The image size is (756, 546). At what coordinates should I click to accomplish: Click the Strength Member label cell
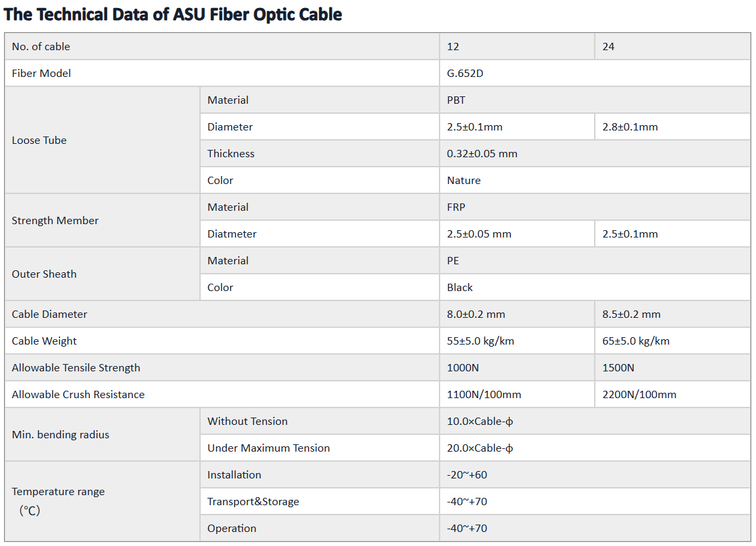click(102, 220)
